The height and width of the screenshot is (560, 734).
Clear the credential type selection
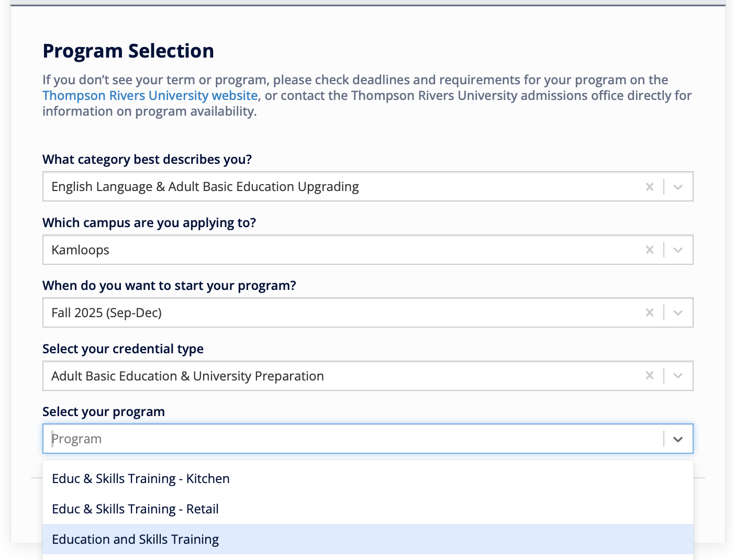(649, 376)
